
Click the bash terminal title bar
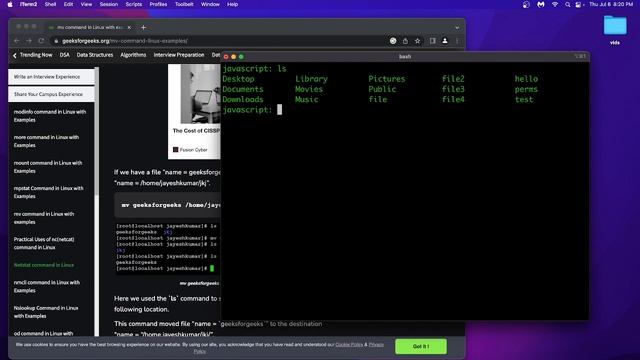click(x=405, y=57)
